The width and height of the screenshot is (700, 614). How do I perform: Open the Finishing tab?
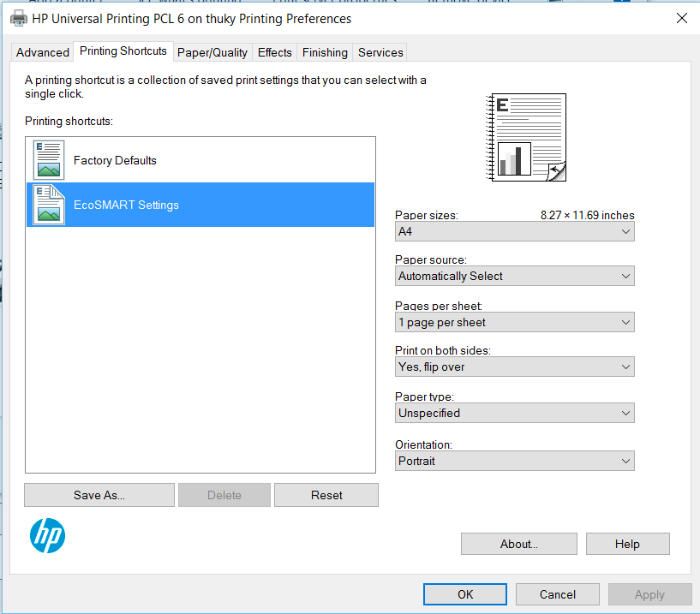[325, 52]
